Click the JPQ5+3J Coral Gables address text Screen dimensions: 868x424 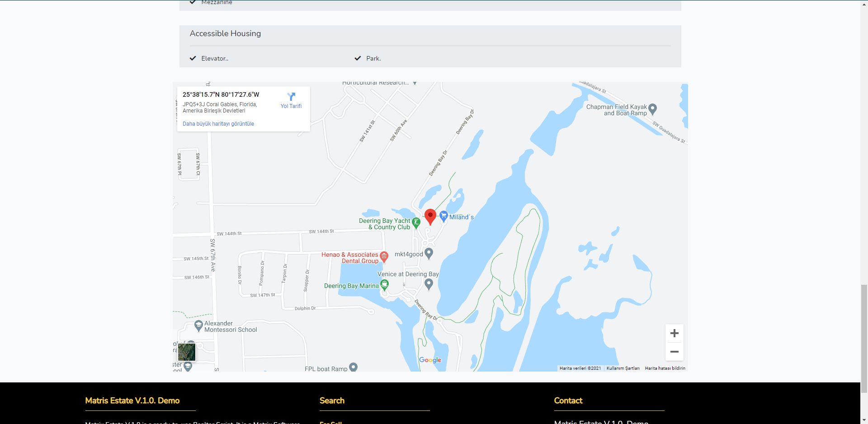point(220,108)
